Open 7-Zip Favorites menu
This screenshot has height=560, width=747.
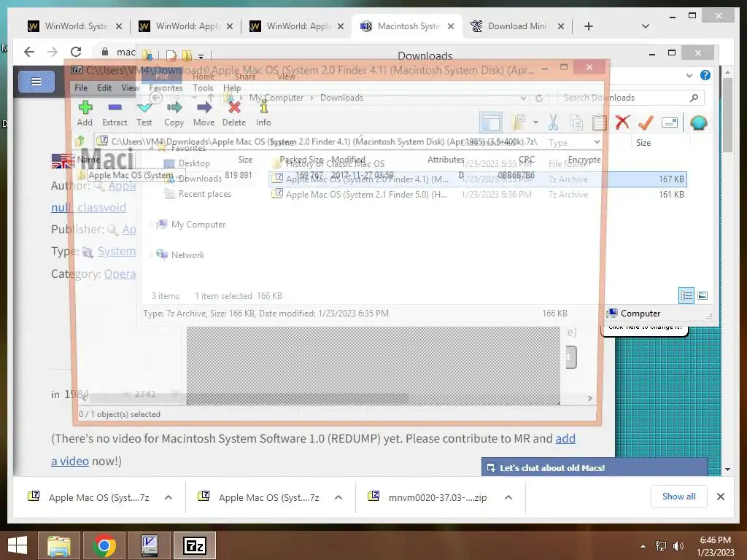click(x=166, y=87)
